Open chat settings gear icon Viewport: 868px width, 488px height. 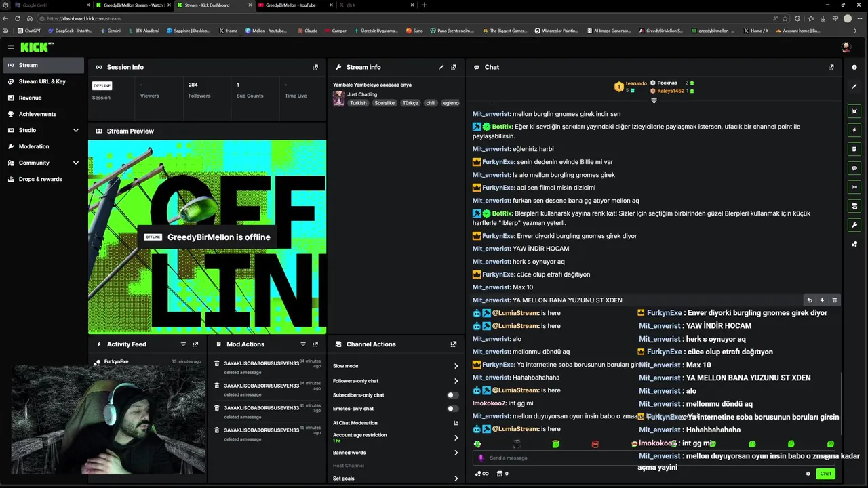pyautogui.click(x=808, y=474)
